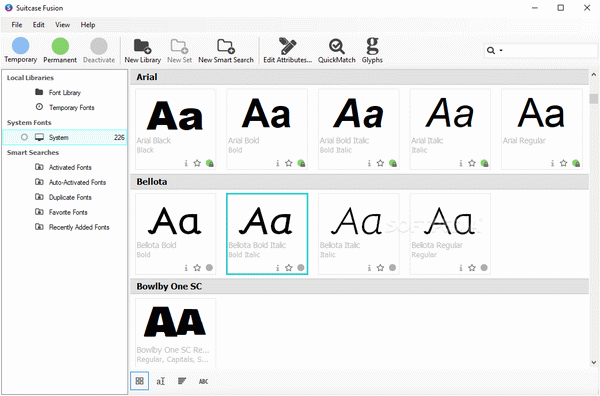Toggle the System library activation circle
600x396 pixels.
click(24, 137)
